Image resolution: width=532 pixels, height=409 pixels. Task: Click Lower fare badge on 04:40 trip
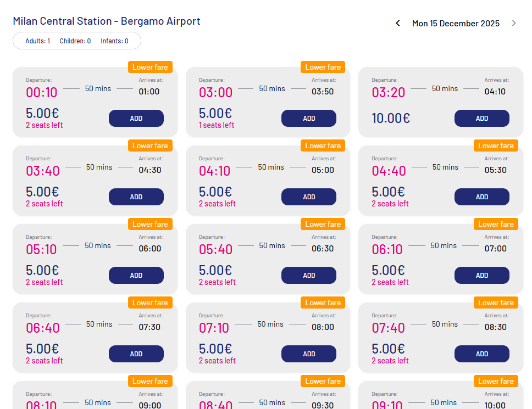point(496,145)
